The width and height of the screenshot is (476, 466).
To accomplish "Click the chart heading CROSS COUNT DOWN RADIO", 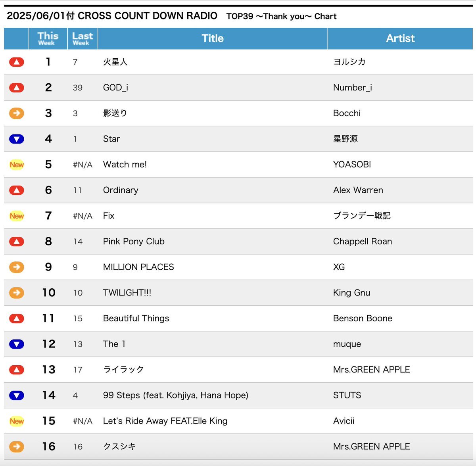I will point(148,16).
